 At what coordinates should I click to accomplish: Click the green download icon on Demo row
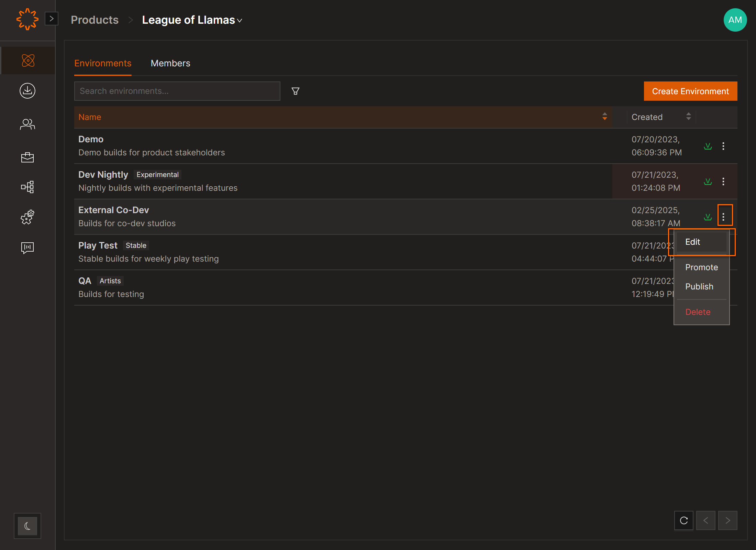[x=708, y=146]
